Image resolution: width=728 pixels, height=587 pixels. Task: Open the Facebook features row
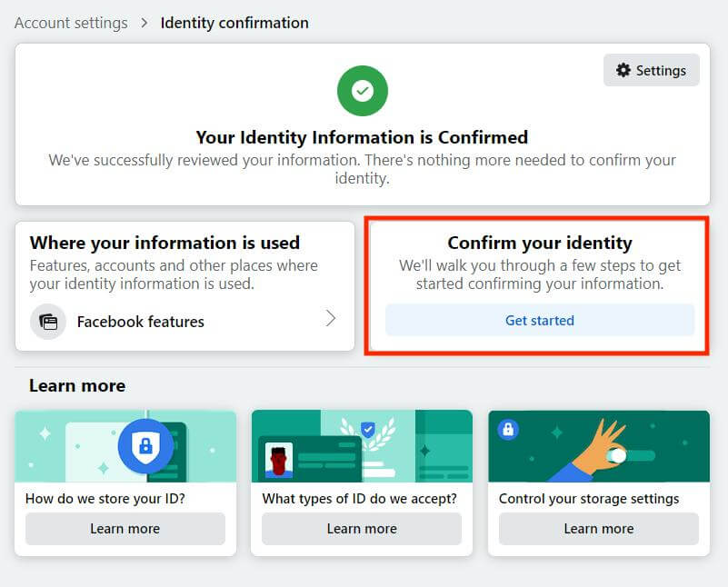[x=184, y=321]
